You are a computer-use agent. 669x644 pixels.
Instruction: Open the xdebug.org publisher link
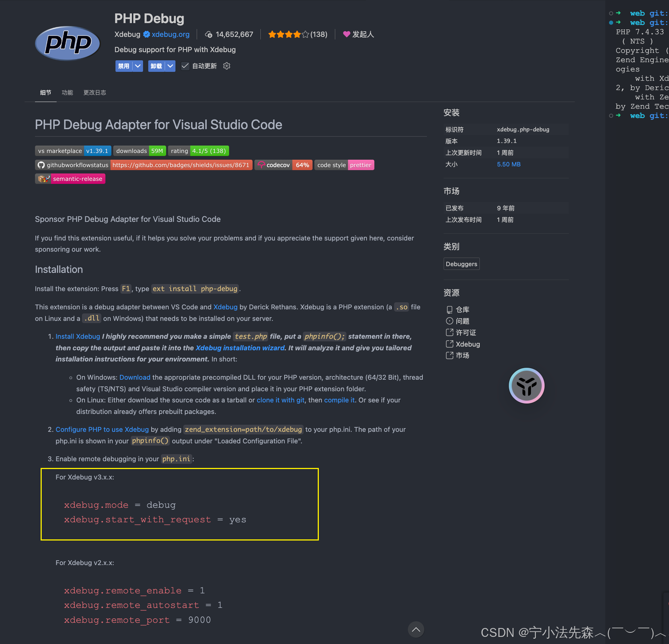[171, 34]
